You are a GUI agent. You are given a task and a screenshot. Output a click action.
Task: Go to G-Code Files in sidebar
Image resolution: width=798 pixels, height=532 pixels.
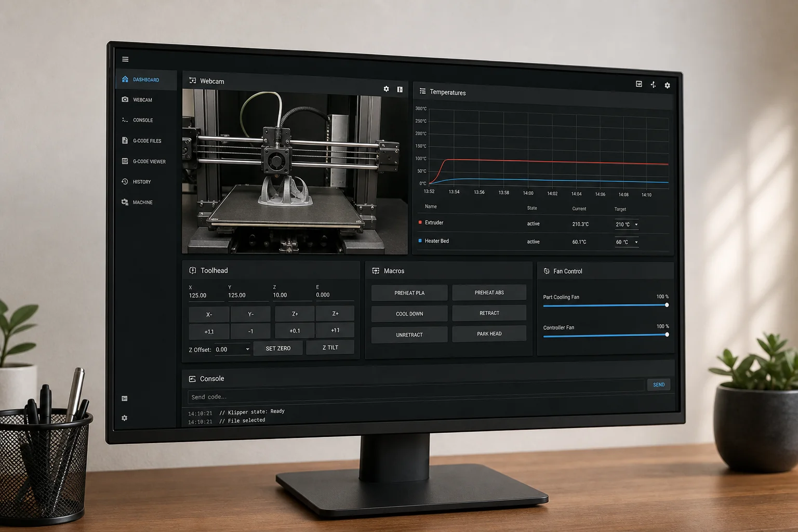146,141
